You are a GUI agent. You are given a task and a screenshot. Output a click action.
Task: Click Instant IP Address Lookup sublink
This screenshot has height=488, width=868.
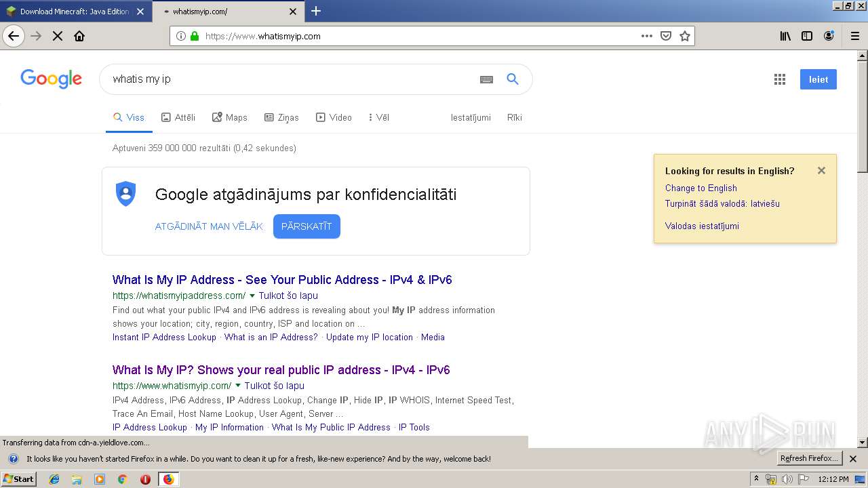[x=164, y=337]
